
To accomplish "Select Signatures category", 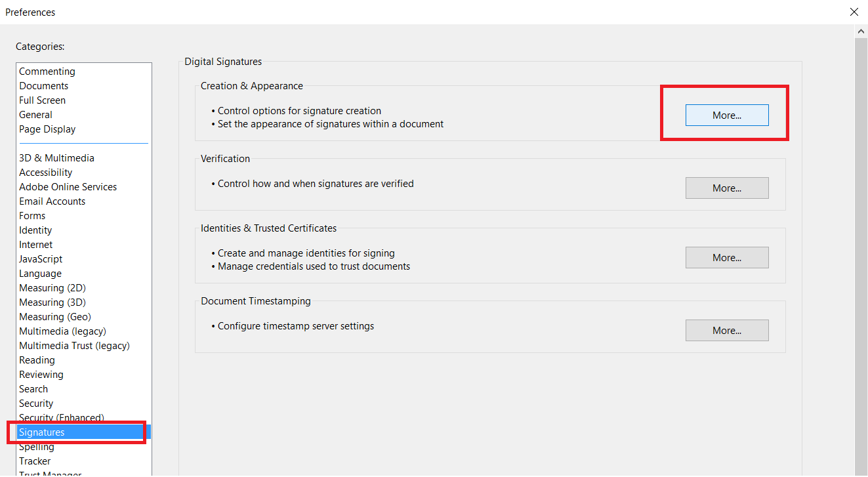I will 42,432.
